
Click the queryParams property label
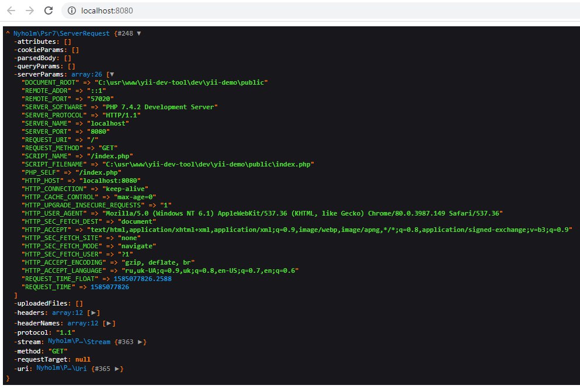click(39, 66)
